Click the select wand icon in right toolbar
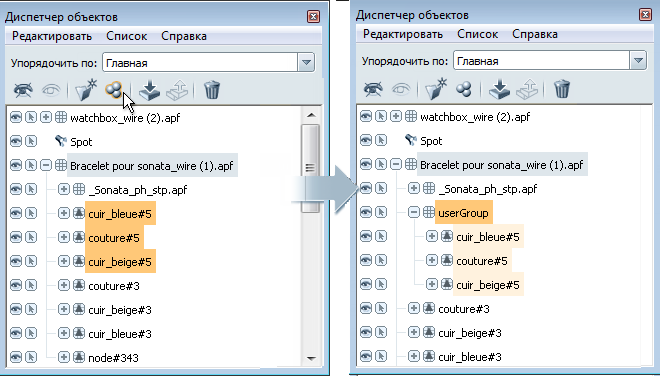Viewport: 660px width, 376px height. [x=436, y=88]
